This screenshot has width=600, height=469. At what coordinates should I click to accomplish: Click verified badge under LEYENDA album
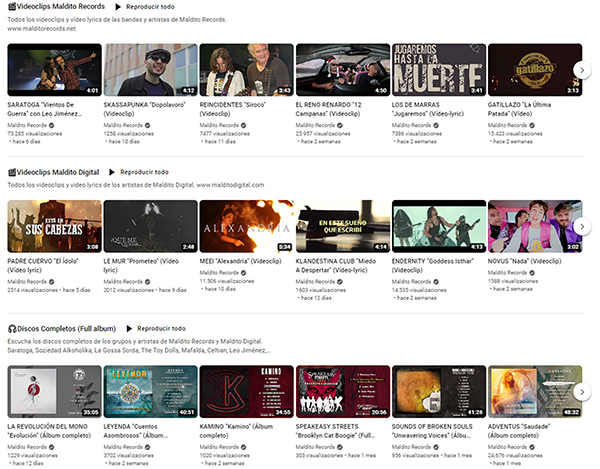click(147, 447)
